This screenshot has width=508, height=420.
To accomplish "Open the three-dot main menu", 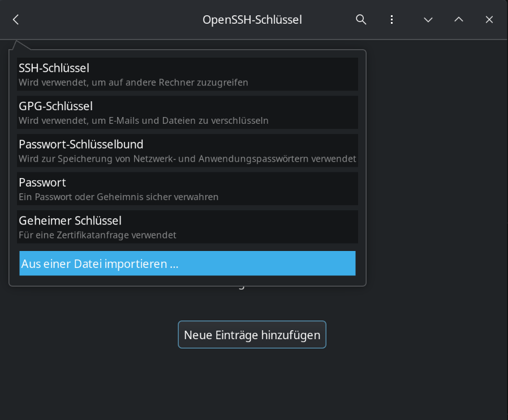I will tap(391, 20).
